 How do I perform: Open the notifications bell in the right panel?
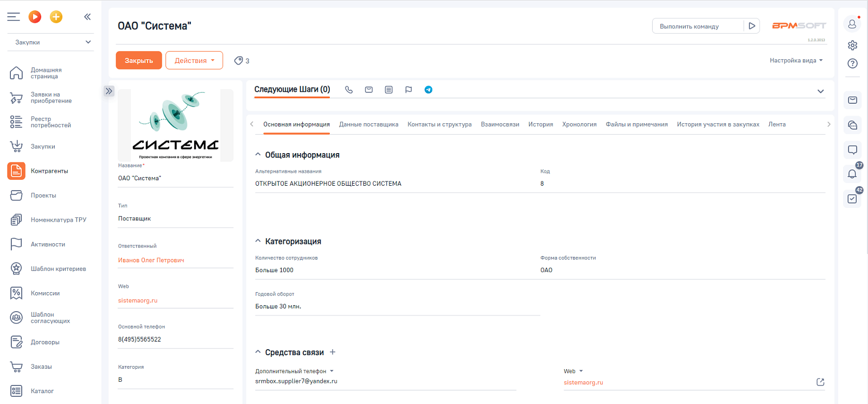click(852, 174)
